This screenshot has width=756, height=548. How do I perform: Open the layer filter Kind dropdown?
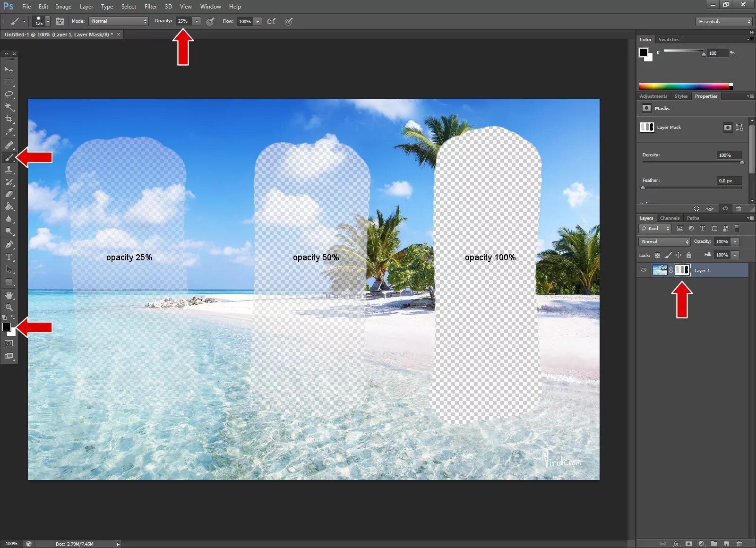(655, 229)
